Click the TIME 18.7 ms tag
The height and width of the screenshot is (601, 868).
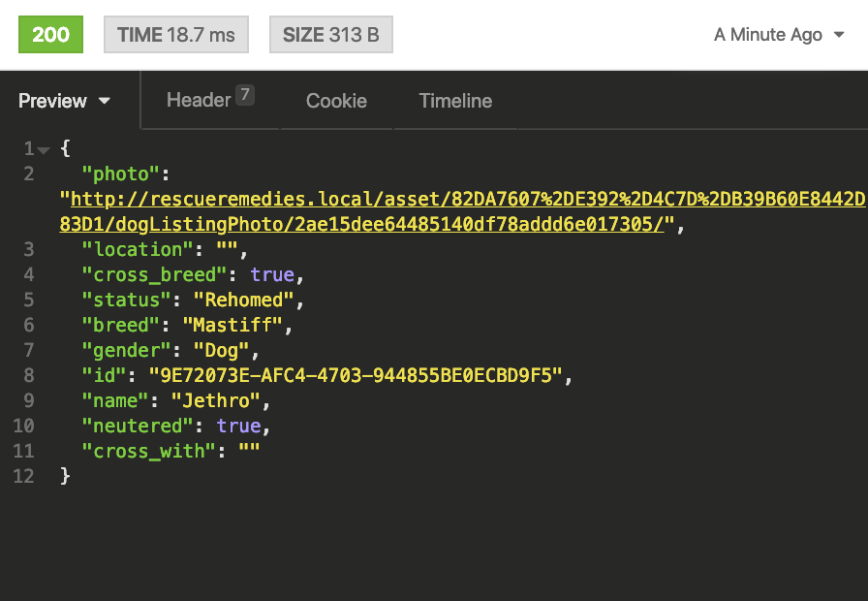[176, 35]
